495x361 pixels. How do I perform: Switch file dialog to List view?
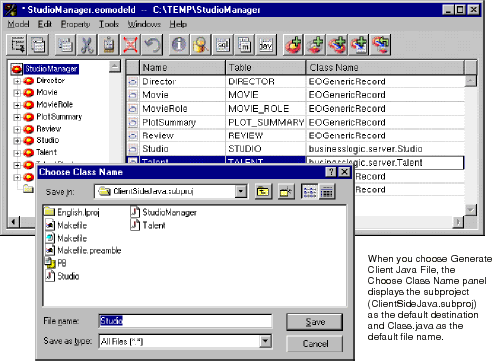tap(310, 192)
